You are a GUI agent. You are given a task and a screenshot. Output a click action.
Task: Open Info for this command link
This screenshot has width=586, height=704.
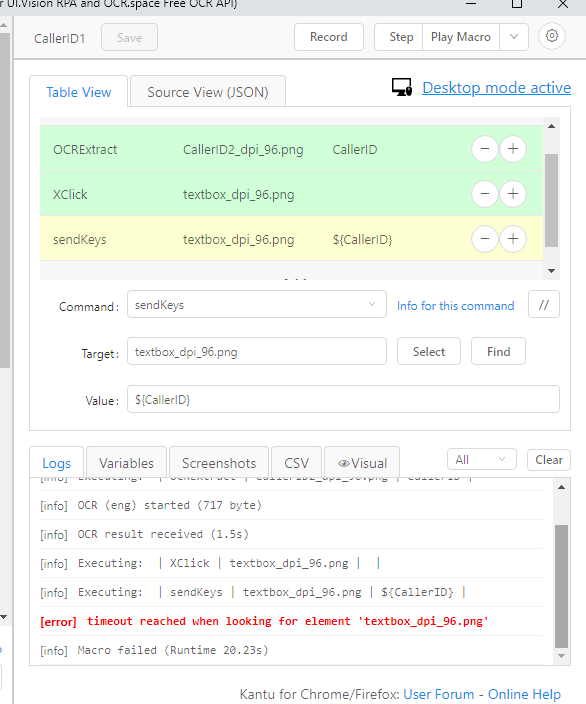click(455, 306)
